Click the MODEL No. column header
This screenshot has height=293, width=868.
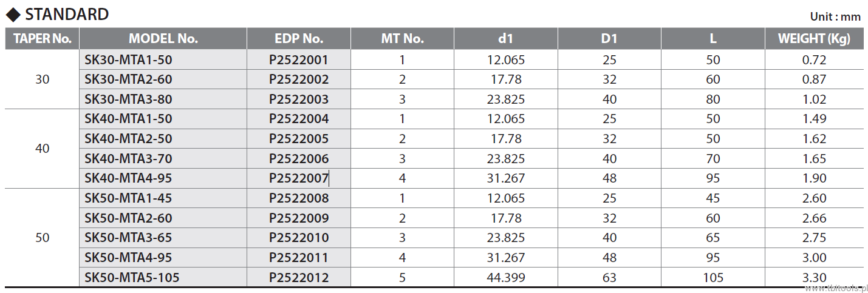[x=163, y=39]
